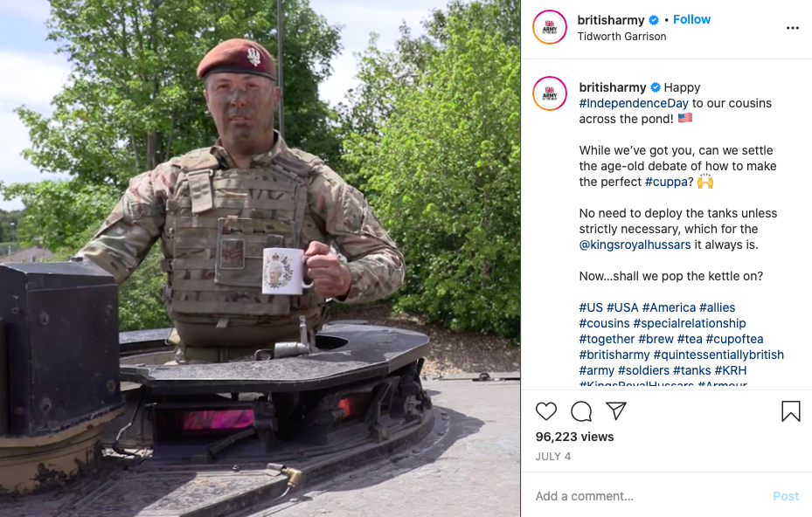This screenshot has height=517, width=812.
Task: Share the post via paper plane icon
Action: point(616,411)
